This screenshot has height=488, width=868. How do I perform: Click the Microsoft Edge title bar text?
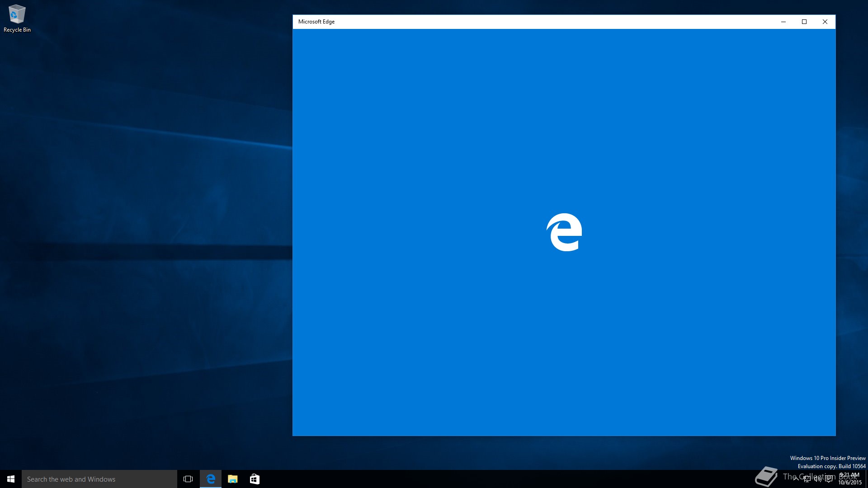click(316, 22)
